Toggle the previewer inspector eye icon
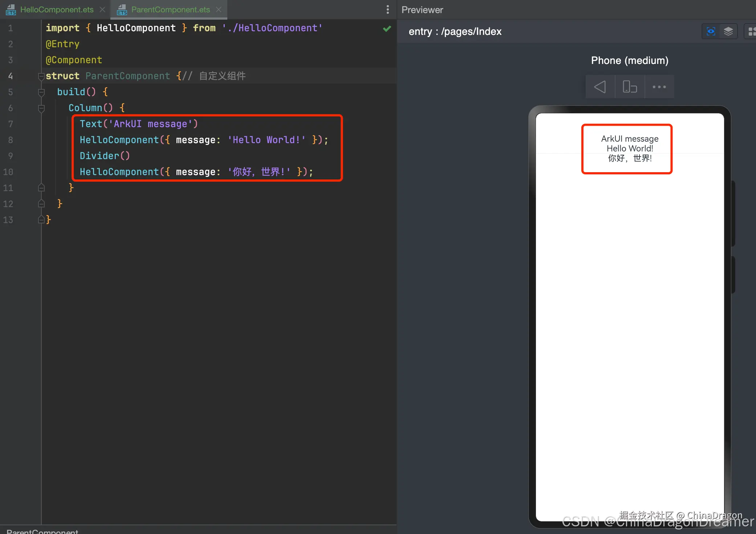Image resolution: width=756 pixels, height=534 pixels. pyautogui.click(x=711, y=32)
